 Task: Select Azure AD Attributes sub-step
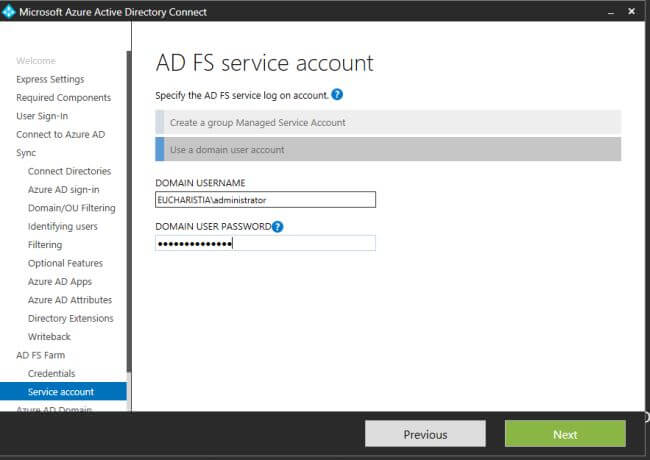(x=70, y=300)
